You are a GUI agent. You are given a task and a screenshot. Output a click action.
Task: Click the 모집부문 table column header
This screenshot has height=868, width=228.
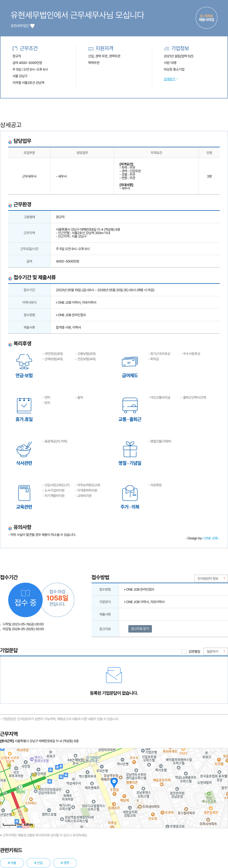coord(29,153)
